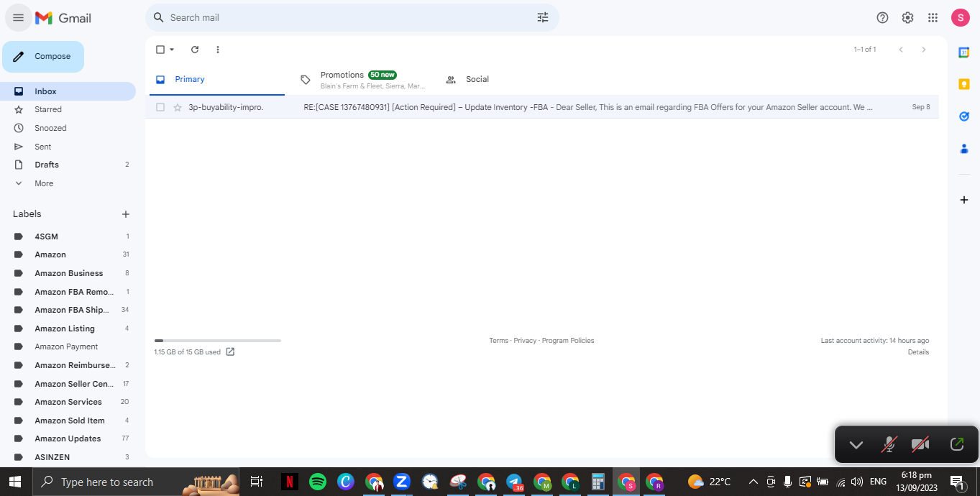Open the More options three-dot menu
This screenshot has width=980, height=496.
pyautogui.click(x=218, y=50)
